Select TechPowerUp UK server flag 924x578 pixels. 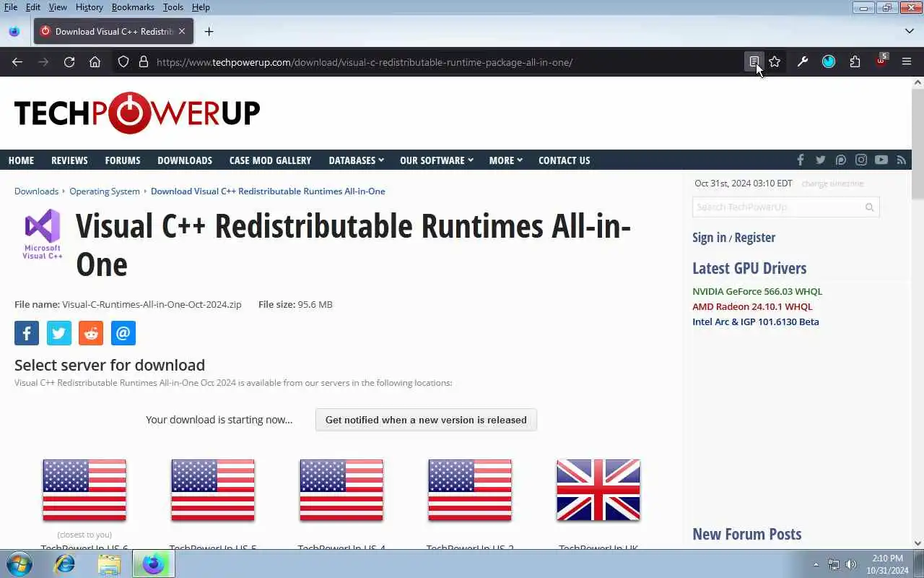(598, 490)
